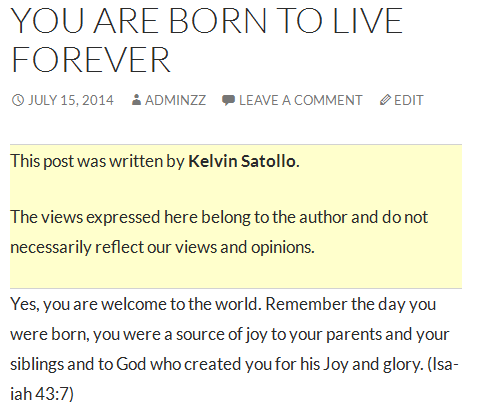Click the clock icon beside the post date
The image size is (485, 413).
tap(18, 100)
